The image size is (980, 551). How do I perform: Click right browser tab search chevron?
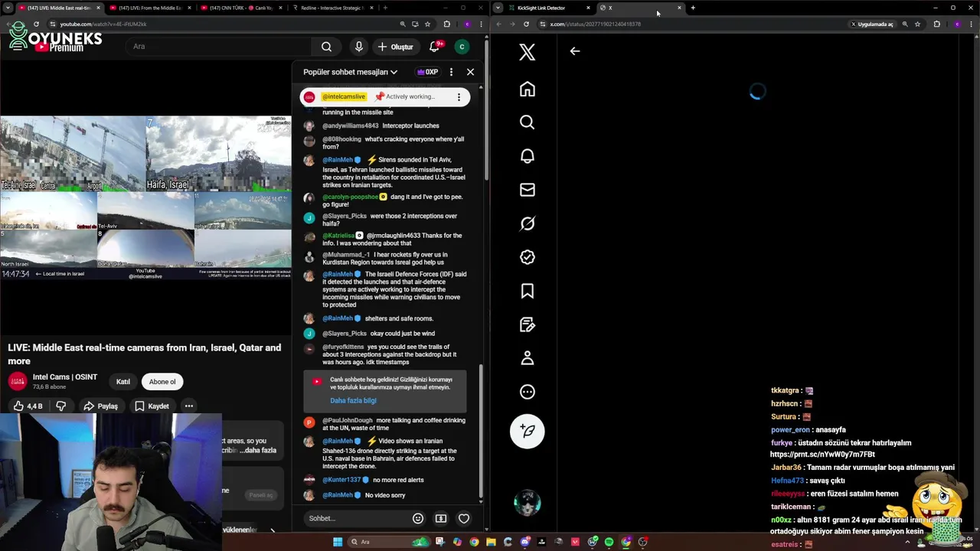[x=498, y=8]
